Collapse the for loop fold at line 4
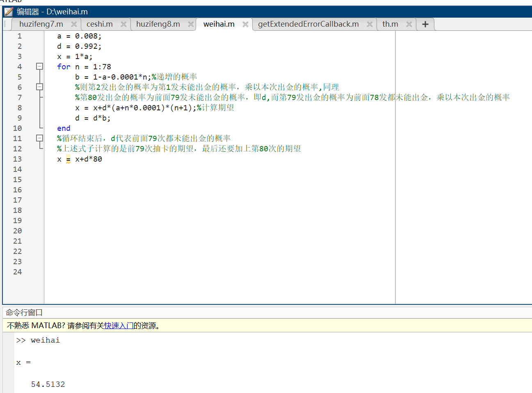The image size is (532, 393). [39, 66]
